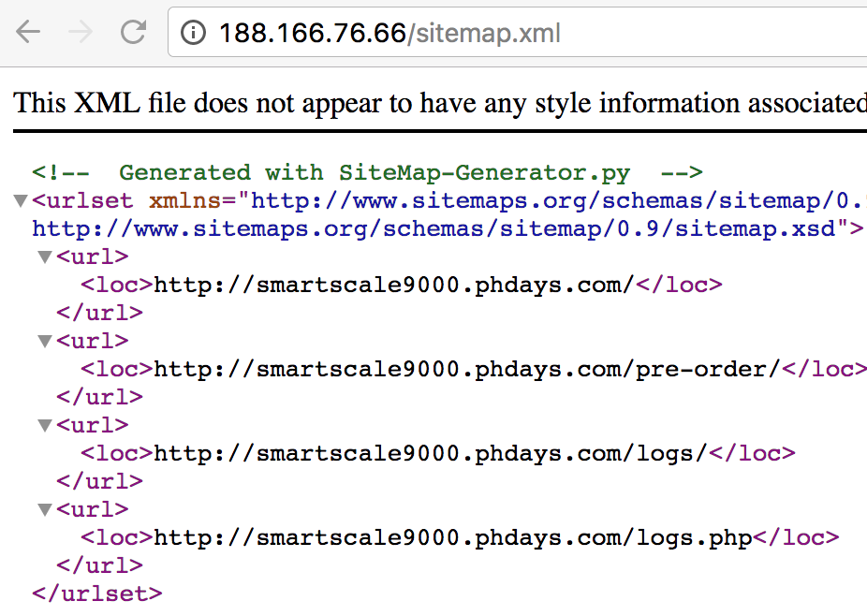
Task: Click the smartscale9000.phdays.com/ root loc text
Action: coord(394,285)
